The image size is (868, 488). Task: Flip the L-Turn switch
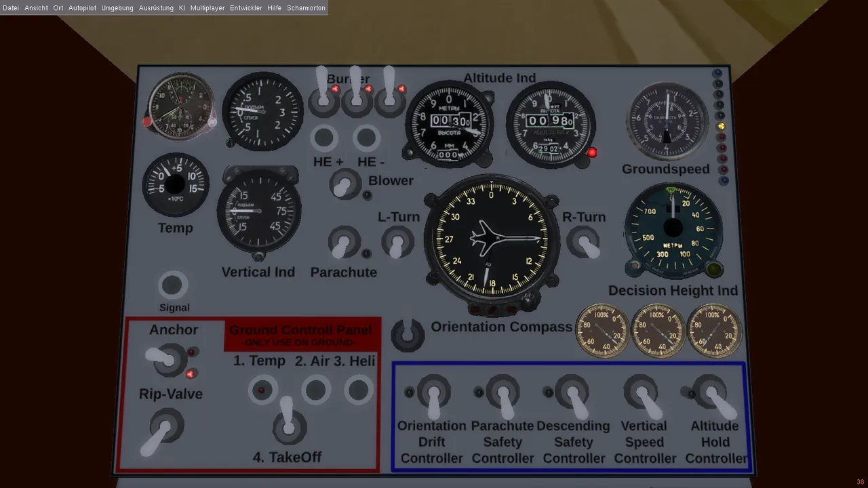(397, 242)
